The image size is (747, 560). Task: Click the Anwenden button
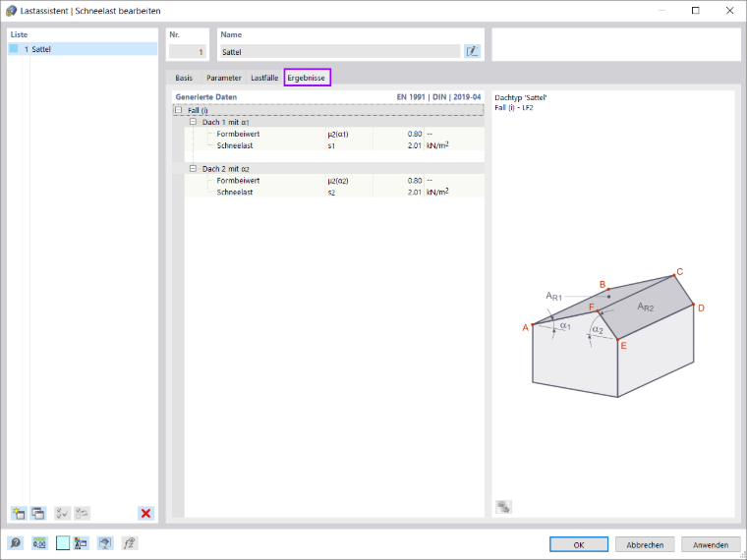click(711, 544)
